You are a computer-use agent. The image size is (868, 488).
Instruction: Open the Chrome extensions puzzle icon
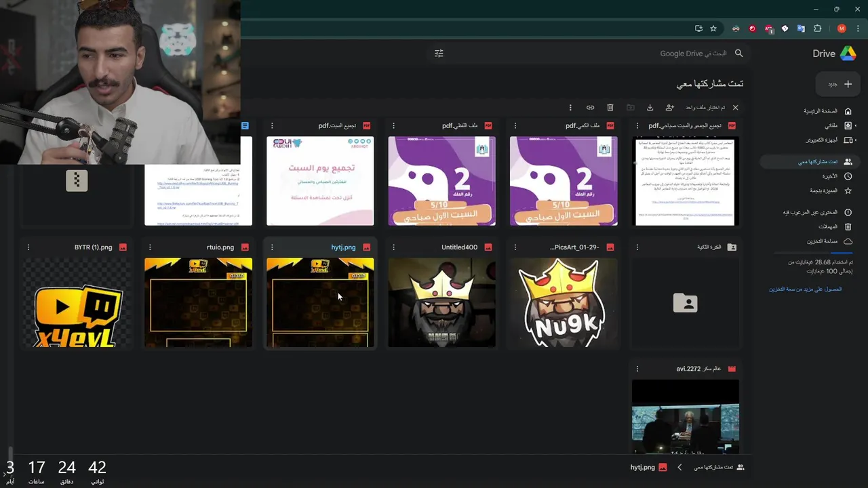pos(817,28)
